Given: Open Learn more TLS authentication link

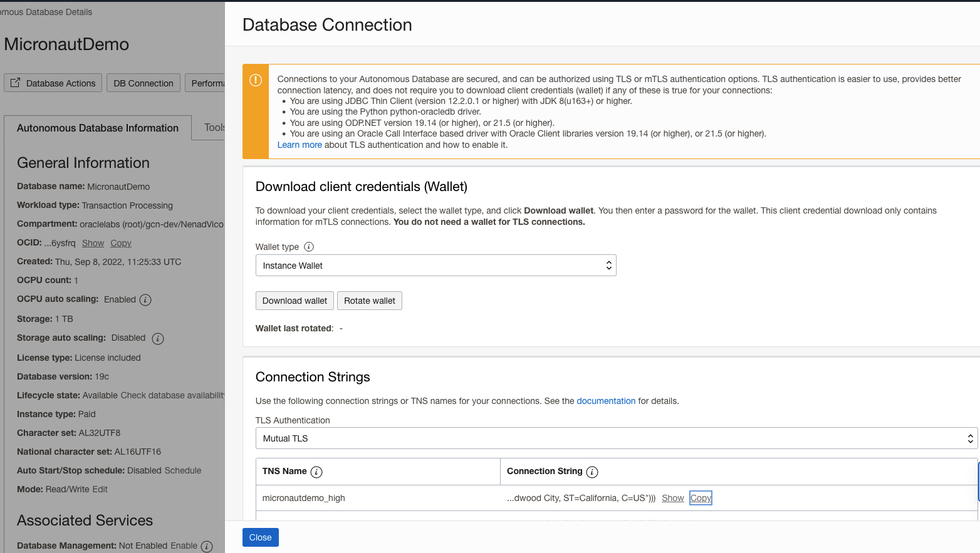Looking at the screenshot, I should click(300, 145).
